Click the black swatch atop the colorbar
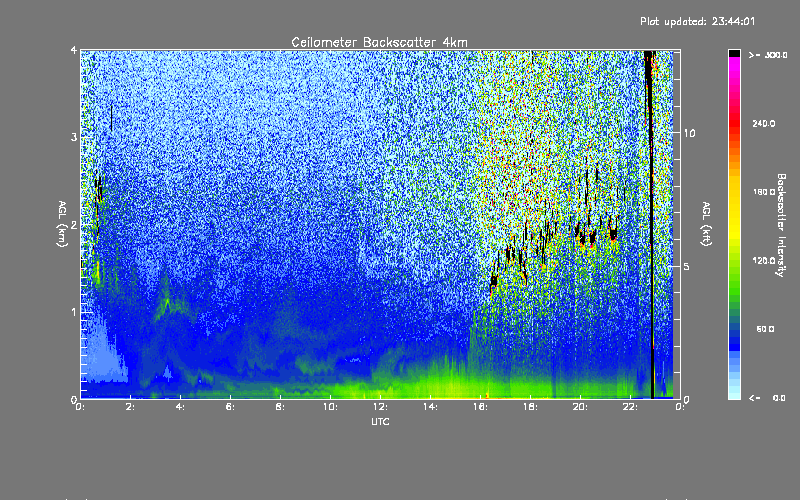The image size is (800, 500). pos(734,53)
